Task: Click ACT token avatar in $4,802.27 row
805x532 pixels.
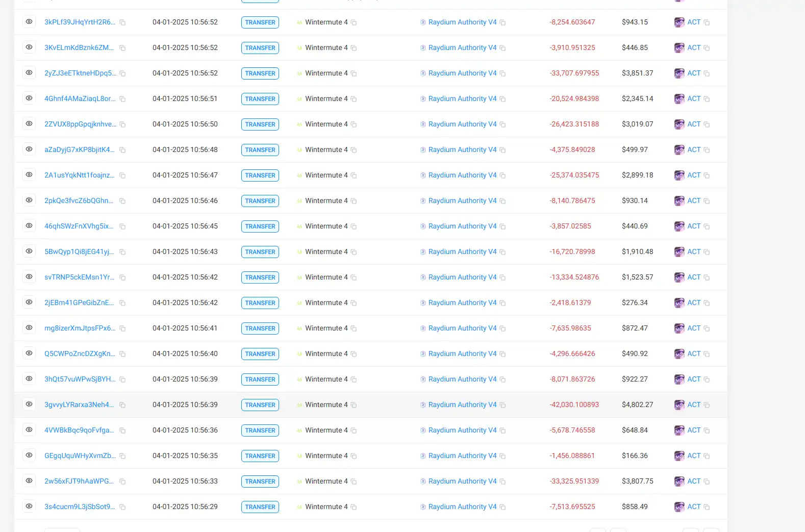Action: click(679, 405)
